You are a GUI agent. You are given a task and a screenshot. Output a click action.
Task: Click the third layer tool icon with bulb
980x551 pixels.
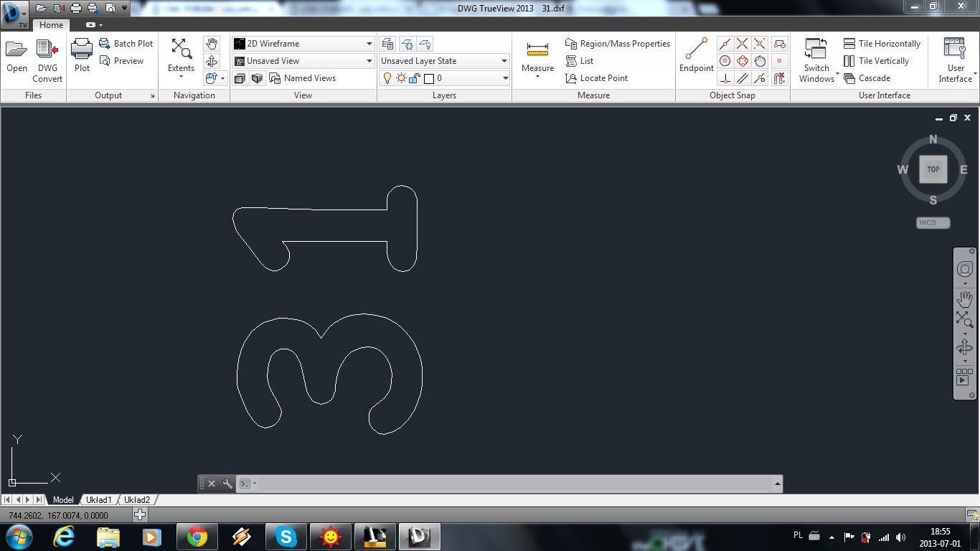pyautogui.click(x=425, y=44)
